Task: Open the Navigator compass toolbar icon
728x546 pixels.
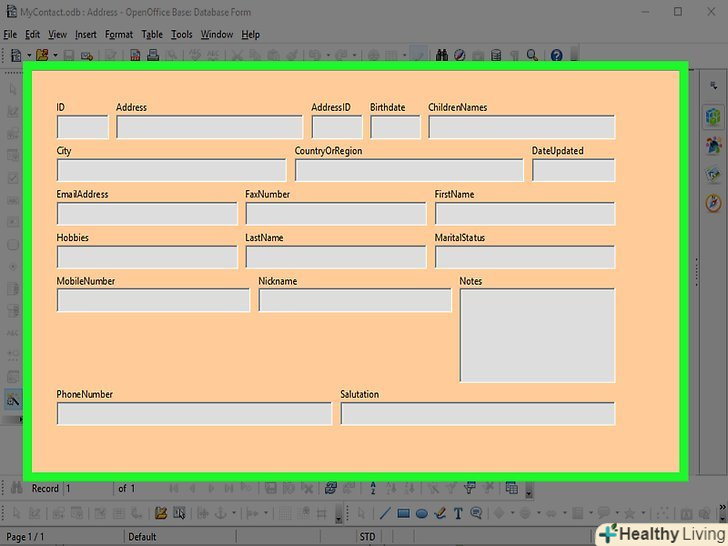Action: 460,55
